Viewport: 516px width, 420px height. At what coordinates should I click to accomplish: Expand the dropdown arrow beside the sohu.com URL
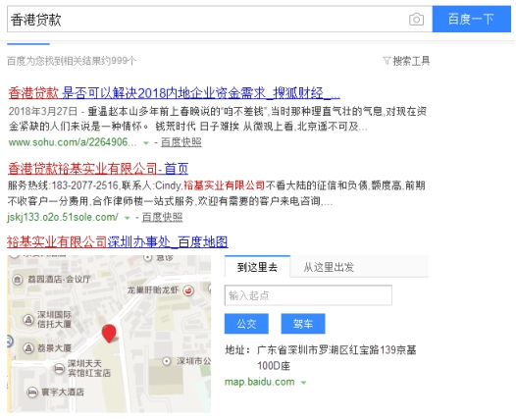coord(146,143)
